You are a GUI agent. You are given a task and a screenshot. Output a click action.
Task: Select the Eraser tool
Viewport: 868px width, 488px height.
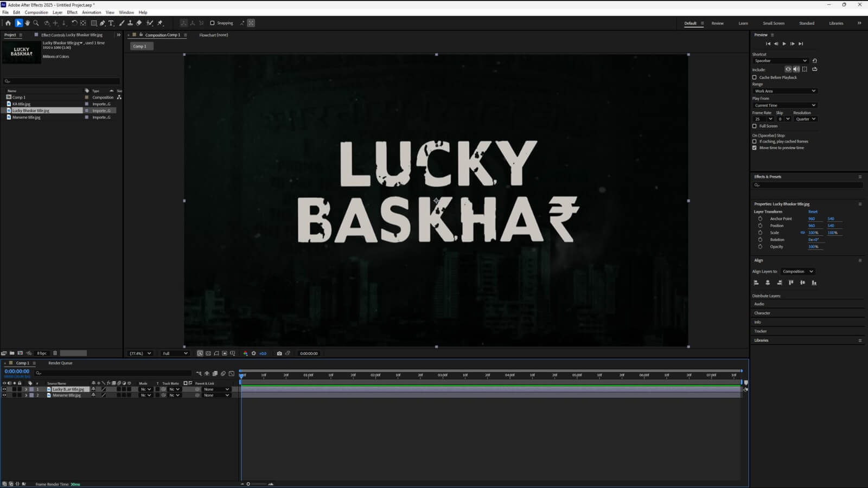coord(139,23)
